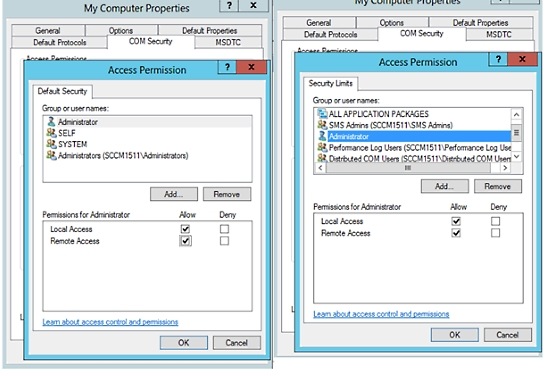
Task: Select ALL APPLICATION PACKAGES entry
Action: pyautogui.click(x=413, y=114)
